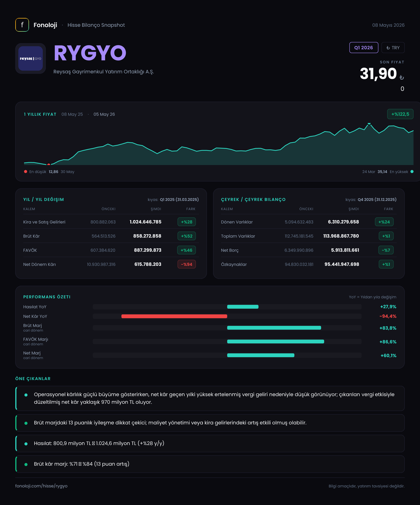Click the 'PERFORMANS ÖZETI' heading
The height and width of the screenshot is (505, 420).
tap(47, 297)
